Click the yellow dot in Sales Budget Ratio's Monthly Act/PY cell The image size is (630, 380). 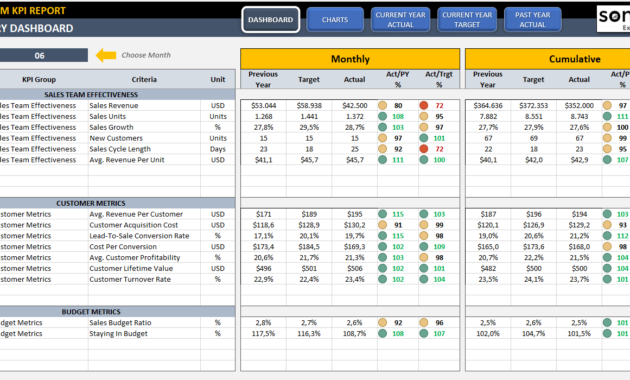pyautogui.click(x=382, y=323)
